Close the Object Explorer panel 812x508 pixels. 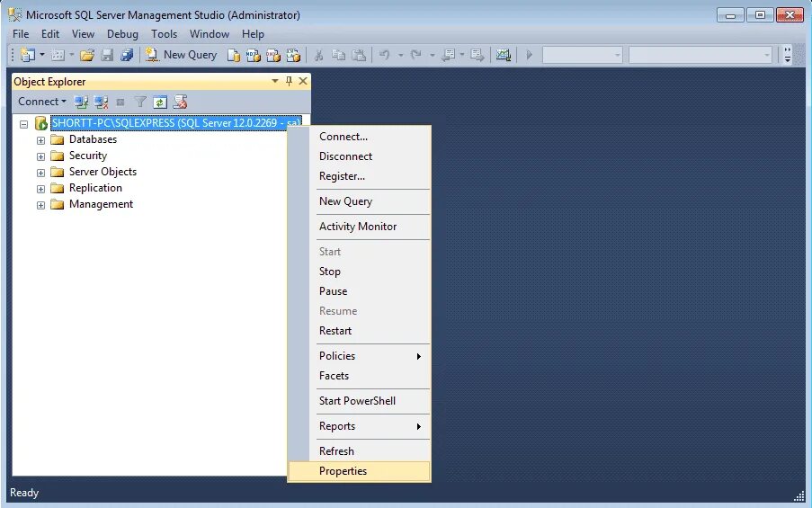coord(303,81)
